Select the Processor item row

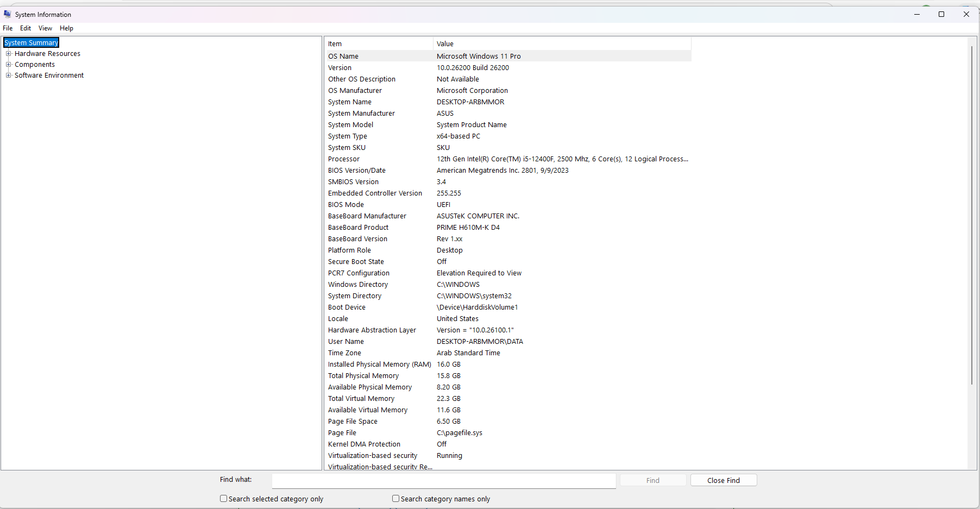tap(508, 159)
